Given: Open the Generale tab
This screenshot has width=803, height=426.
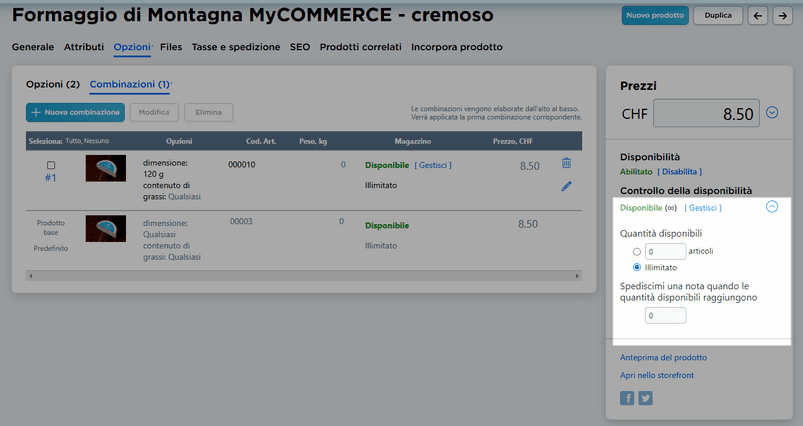Looking at the screenshot, I should [33, 47].
